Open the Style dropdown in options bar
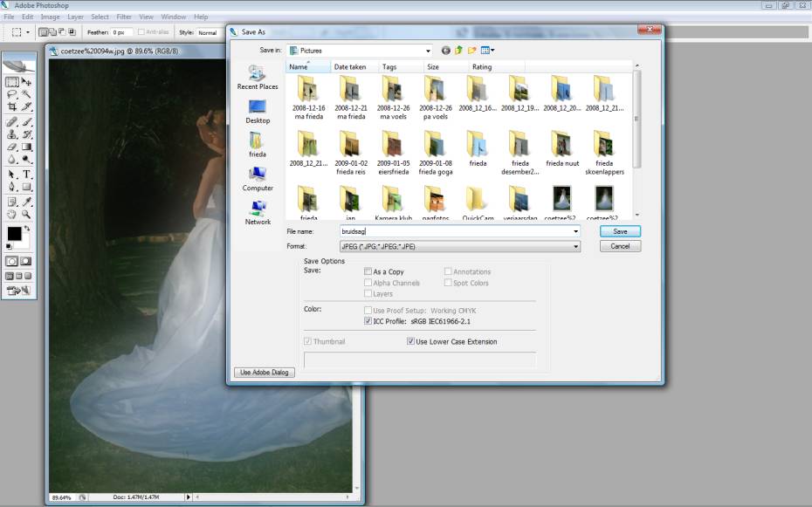This screenshot has height=507, width=812. click(x=209, y=32)
